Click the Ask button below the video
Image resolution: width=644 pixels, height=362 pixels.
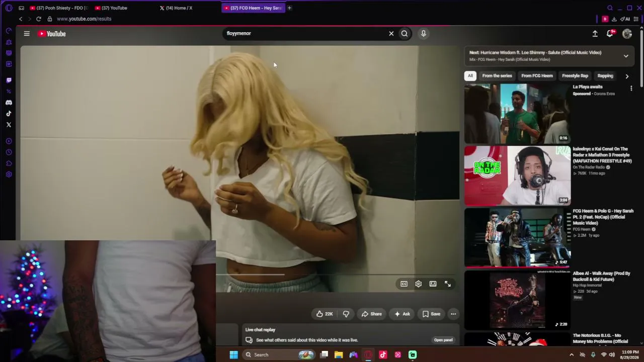point(402,314)
